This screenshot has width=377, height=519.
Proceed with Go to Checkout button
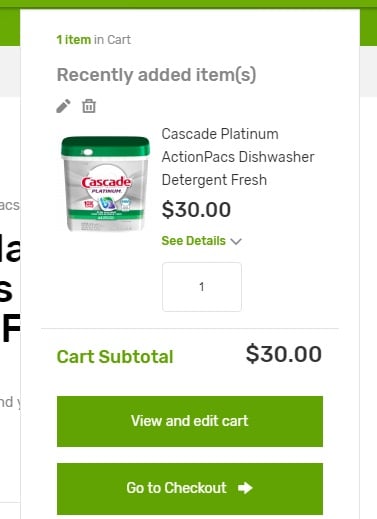coord(190,489)
